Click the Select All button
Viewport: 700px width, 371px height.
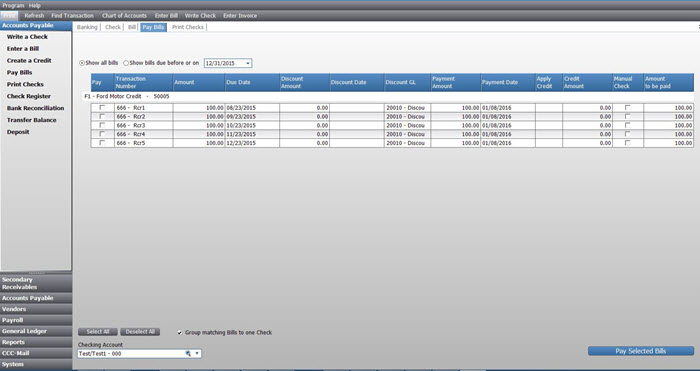98,332
